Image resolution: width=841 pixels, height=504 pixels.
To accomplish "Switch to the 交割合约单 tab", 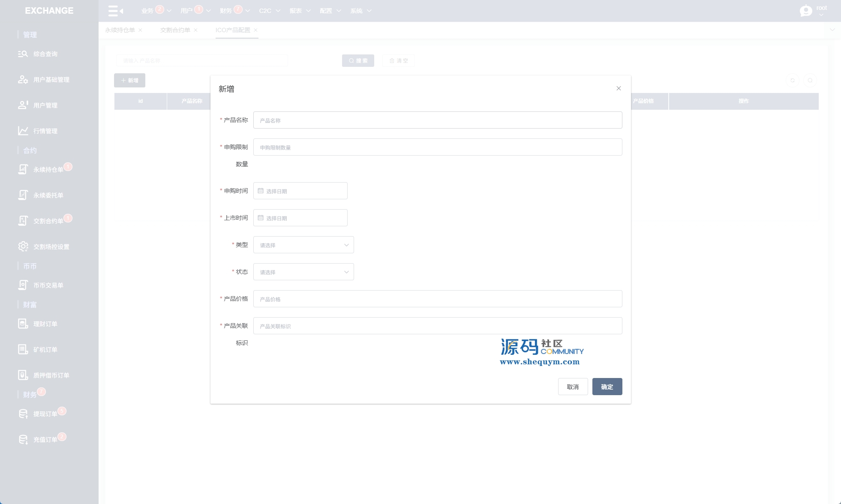I will coord(175,30).
